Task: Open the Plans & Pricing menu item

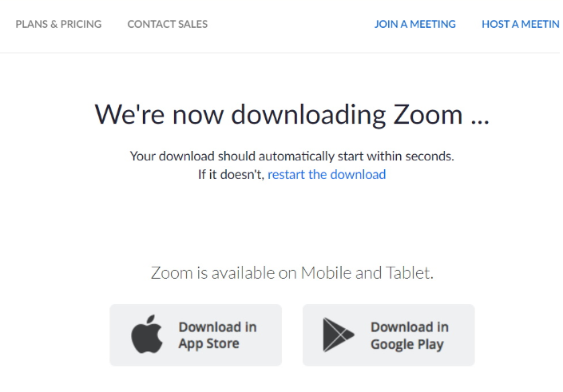Action: click(x=58, y=24)
